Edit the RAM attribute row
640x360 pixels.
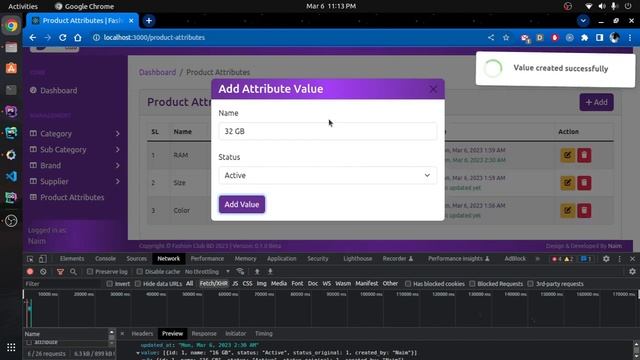(567, 155)
